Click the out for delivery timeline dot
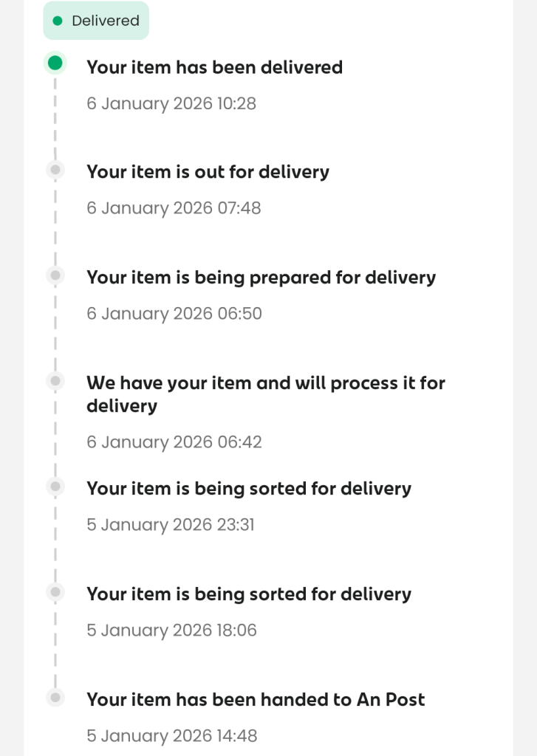The image size is (537, 756). pyautogui.click(x=55, y=170)
